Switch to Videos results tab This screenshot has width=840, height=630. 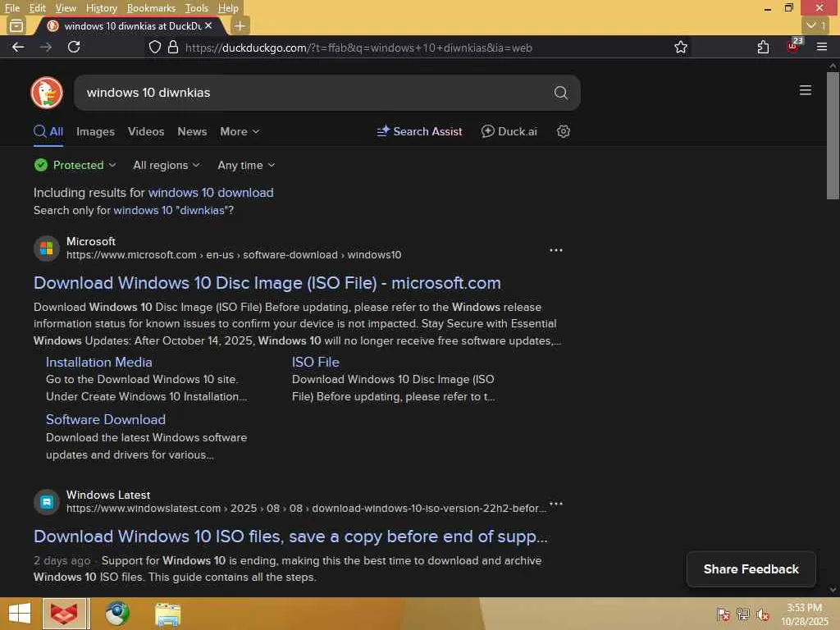[x=146, y=131]
